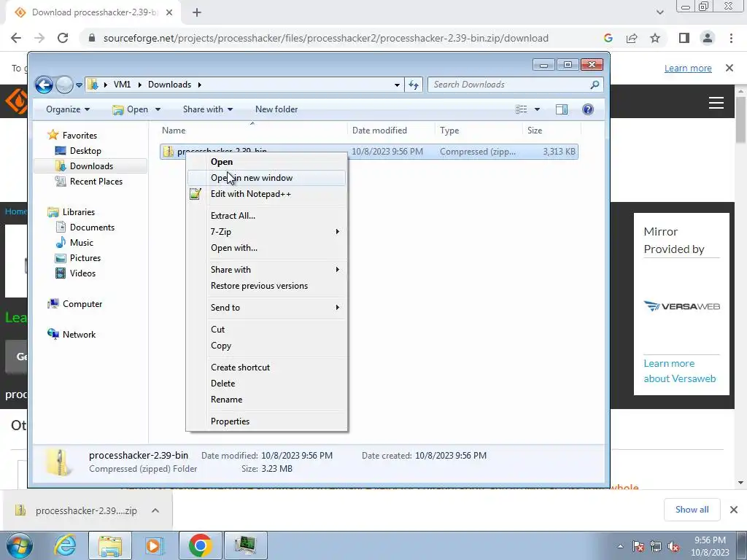Image resolution: width=747 pixels, height=560 pixels.
Task: Click the Libraries heading in sidebar
Action: [x=71, y=212]
